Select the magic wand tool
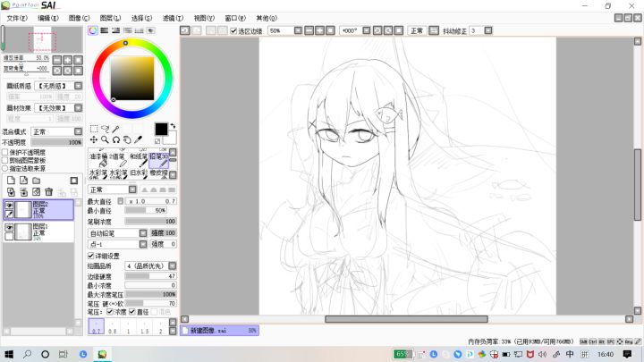 [x=116, y=130]
